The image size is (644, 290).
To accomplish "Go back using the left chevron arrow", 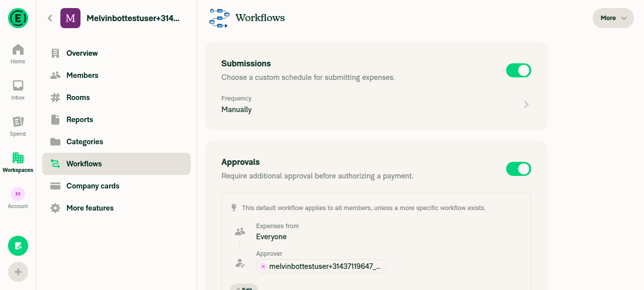I will [50, 18].
